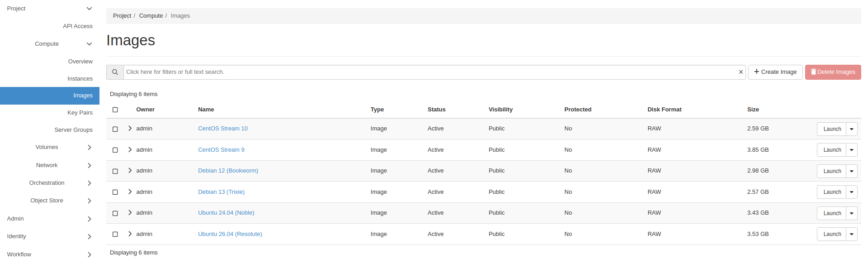The height and width of the screenshot is (269, 868).
Task: Open the Debian 13 (Trixie) image link
Action: point(221,192)
